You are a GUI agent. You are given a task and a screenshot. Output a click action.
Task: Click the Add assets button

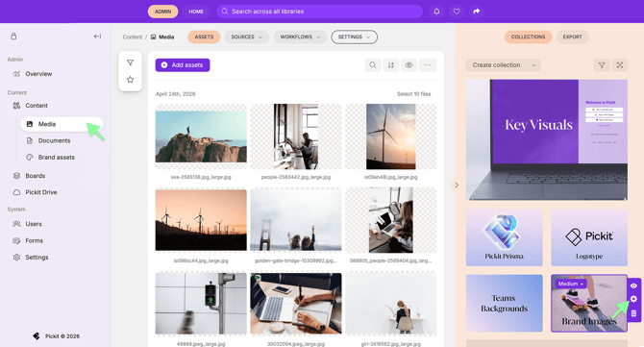coord(183,65)
